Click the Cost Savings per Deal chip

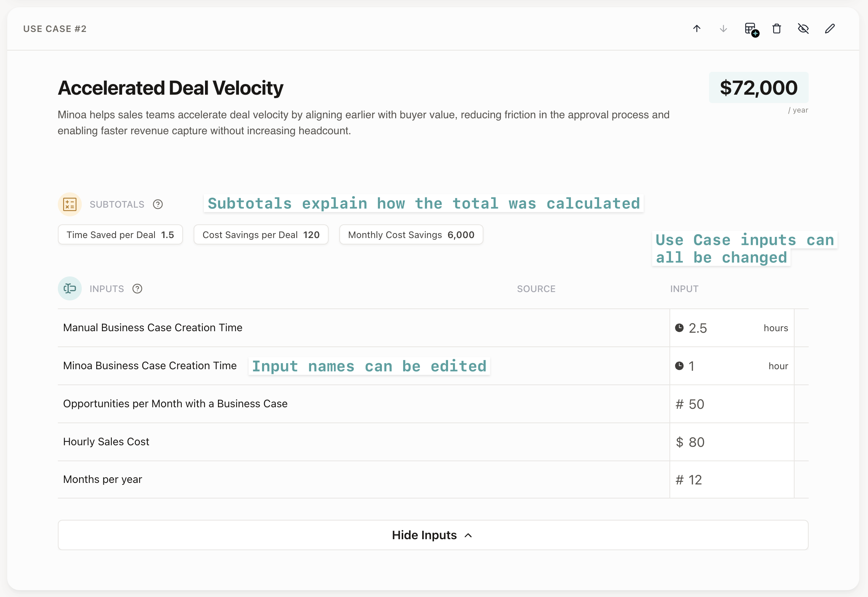pyautogui.click(x=261, y=235)
